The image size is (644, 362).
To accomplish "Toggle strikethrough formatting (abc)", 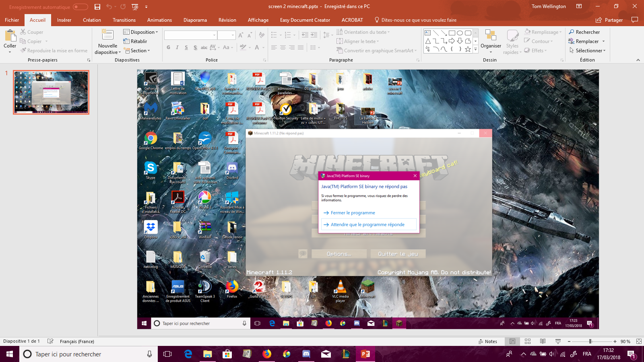I will 204,47.
